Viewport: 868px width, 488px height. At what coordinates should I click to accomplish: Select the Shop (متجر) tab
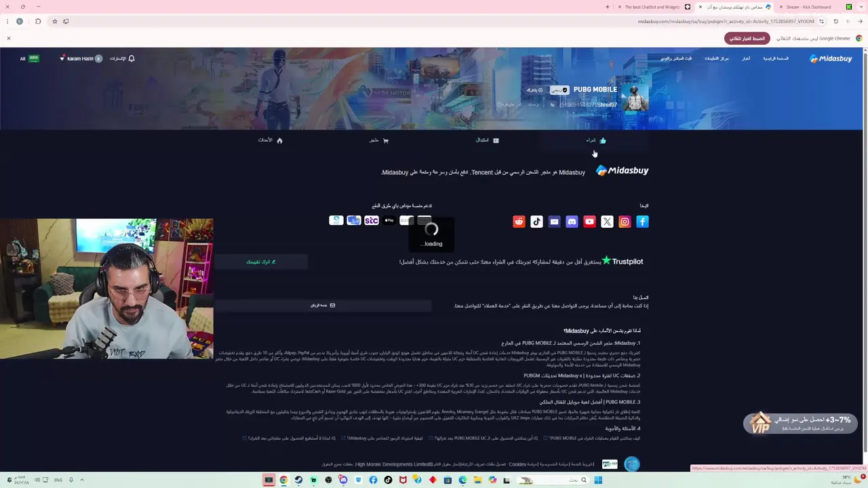point(378,140)
